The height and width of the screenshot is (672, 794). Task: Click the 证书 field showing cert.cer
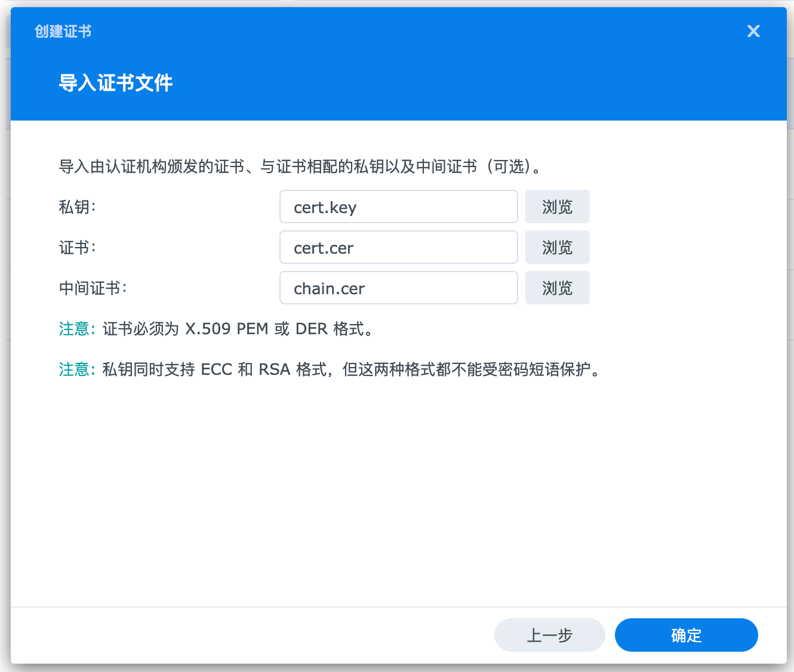(x=398, y=248)
